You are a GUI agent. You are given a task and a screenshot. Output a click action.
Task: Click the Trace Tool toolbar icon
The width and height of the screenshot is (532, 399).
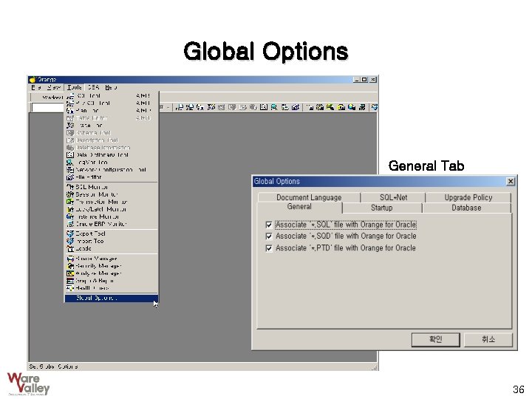point(211,107)
